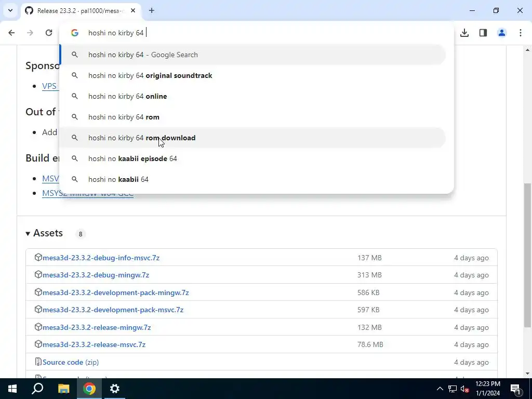Open the tab search chevron
The image size is (532, 399).
click(x=10, y=10)
